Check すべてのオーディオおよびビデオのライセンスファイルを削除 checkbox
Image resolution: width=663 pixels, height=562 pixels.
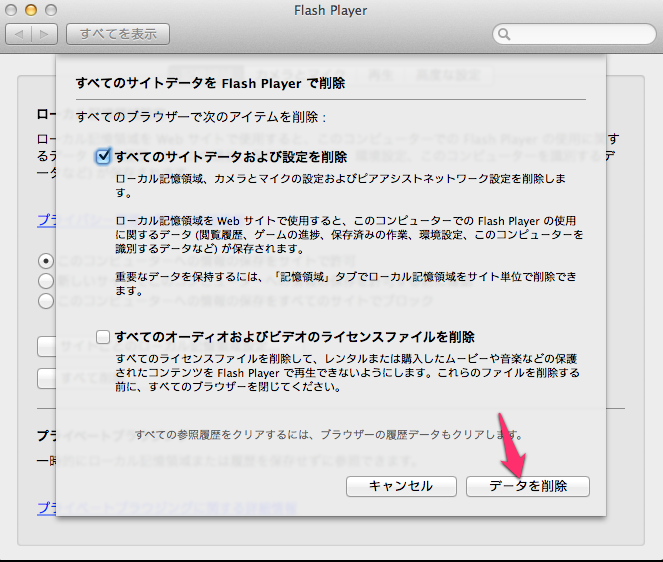103,337
